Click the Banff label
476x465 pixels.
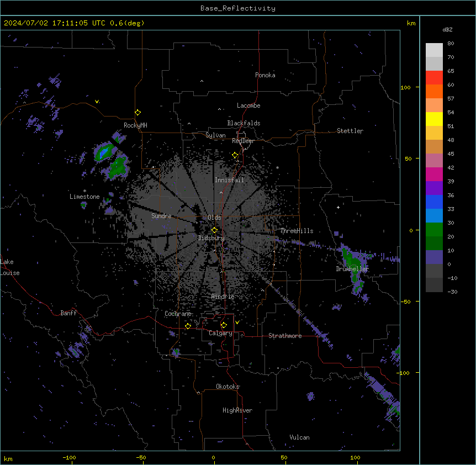68,313
